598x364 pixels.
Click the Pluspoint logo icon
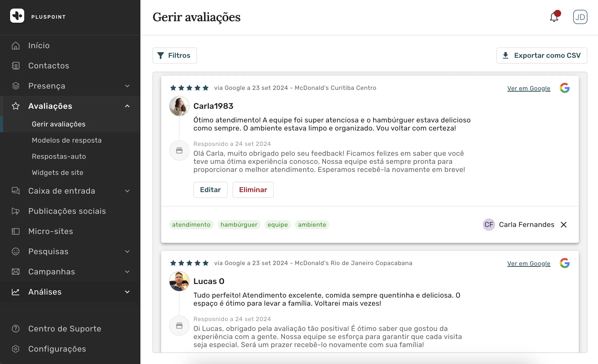pos(17,16)
